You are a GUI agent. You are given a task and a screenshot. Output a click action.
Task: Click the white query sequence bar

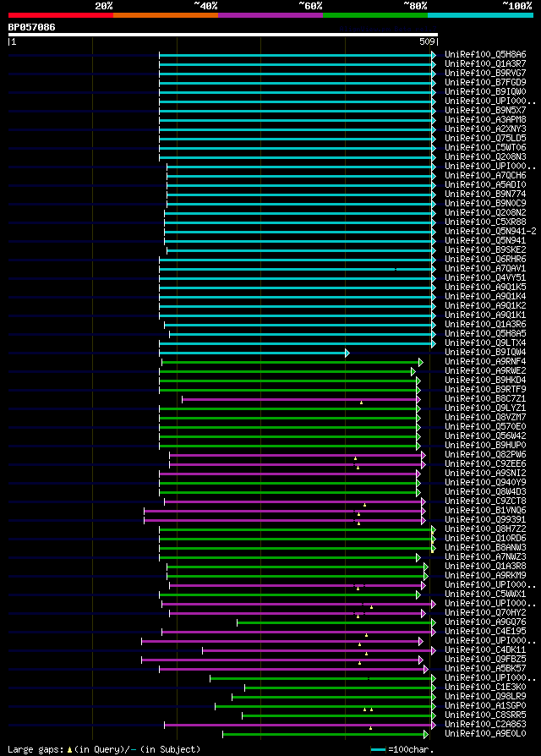[223, 35]
